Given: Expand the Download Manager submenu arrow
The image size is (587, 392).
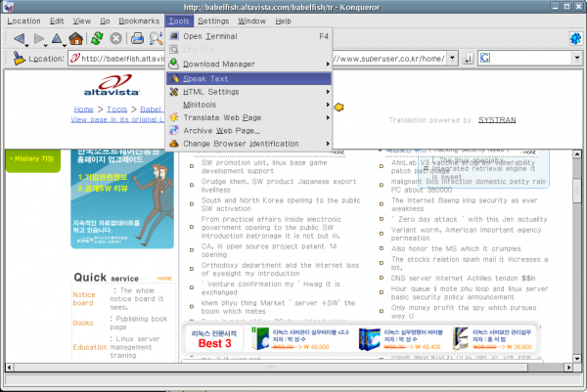Looking at the screenshot, I should [328, 64].
